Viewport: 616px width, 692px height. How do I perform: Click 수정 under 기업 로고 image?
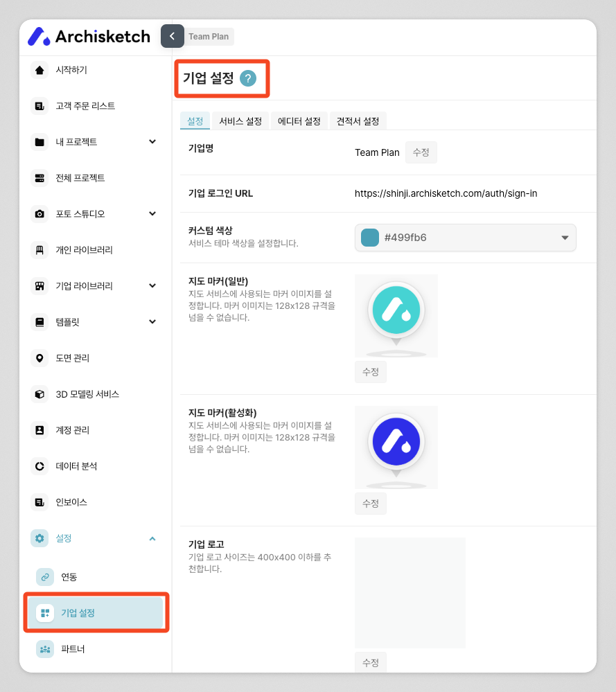tap(371, 662)
